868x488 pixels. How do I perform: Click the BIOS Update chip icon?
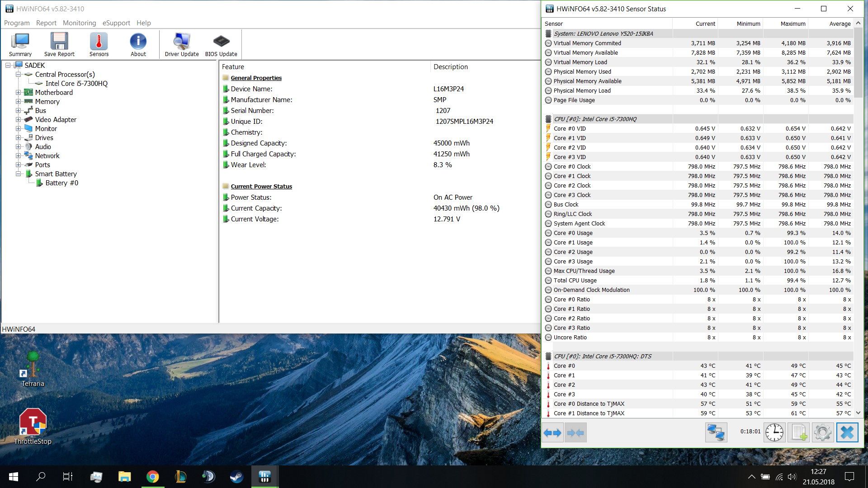[221, 44]
